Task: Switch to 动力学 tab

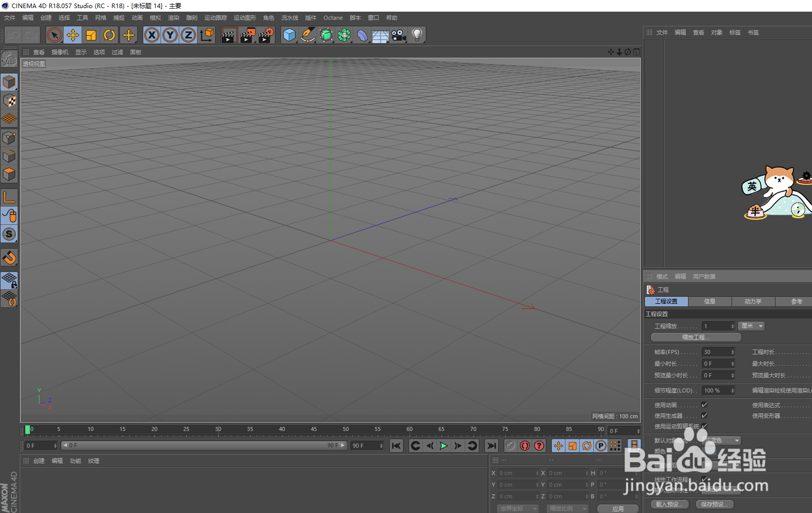Action: pyautogui.click(x=753, y=301)
